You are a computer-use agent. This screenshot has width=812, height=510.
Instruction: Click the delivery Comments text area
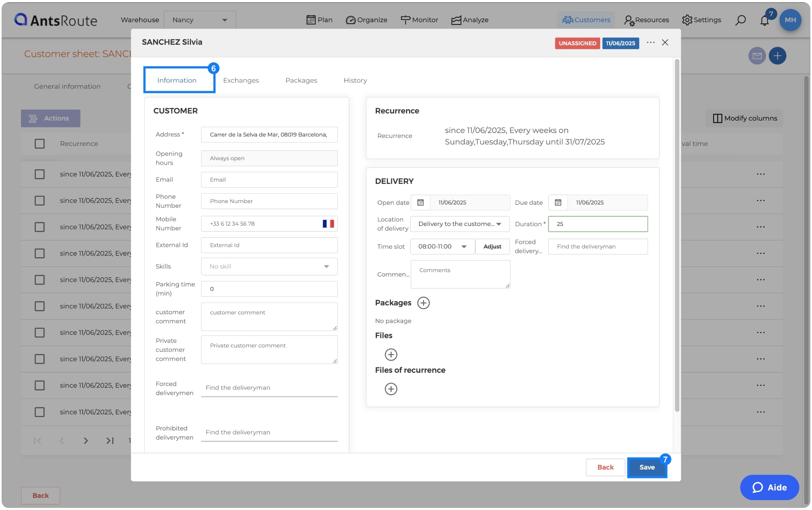pyautogui.click(x=460, y=274)
